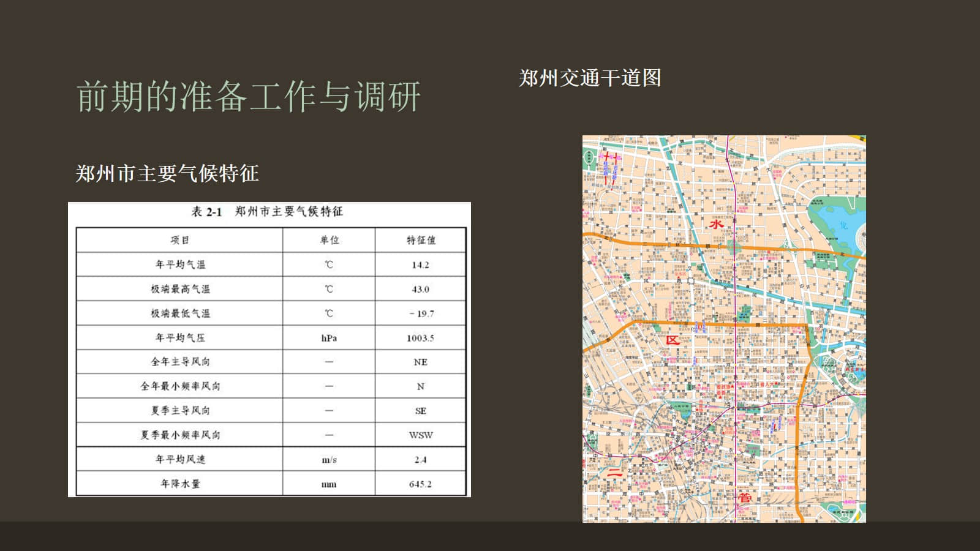Click the NE wind direction value

point(421,362)
